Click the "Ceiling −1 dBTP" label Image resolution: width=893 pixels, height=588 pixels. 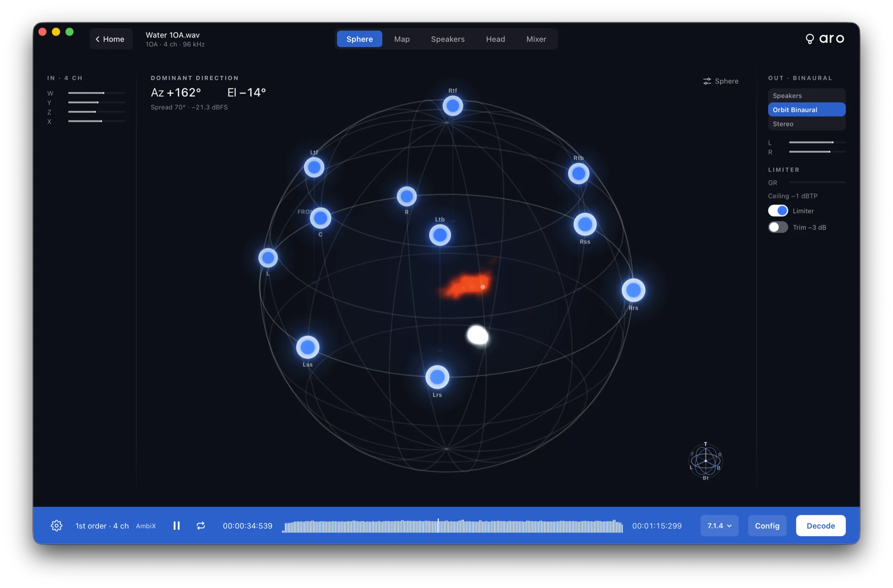pos(793,196)
